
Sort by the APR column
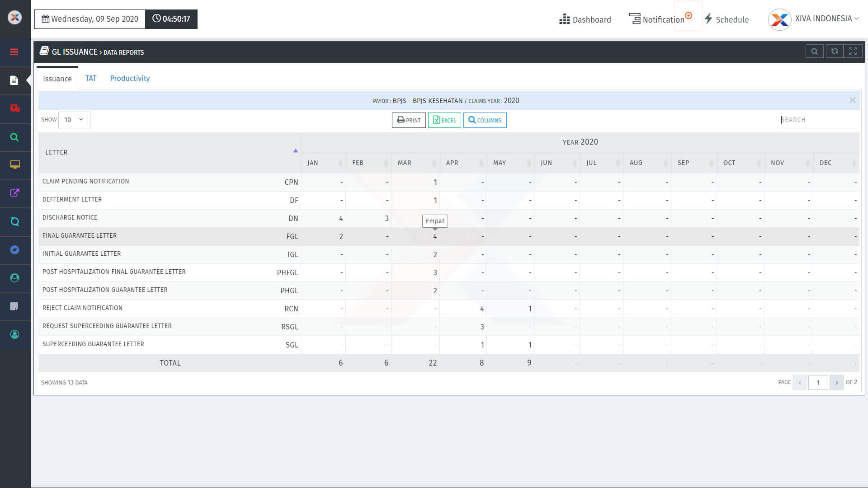point(463,163)
